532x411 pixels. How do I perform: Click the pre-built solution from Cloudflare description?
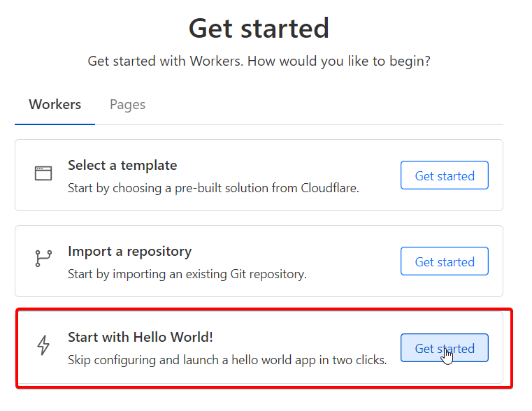pos(213,188)
